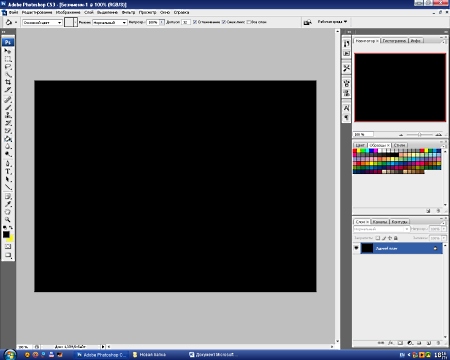This screenshot has height=360, width=450.
Task: Open the opacity arrow in options bar
Action: 162,22
